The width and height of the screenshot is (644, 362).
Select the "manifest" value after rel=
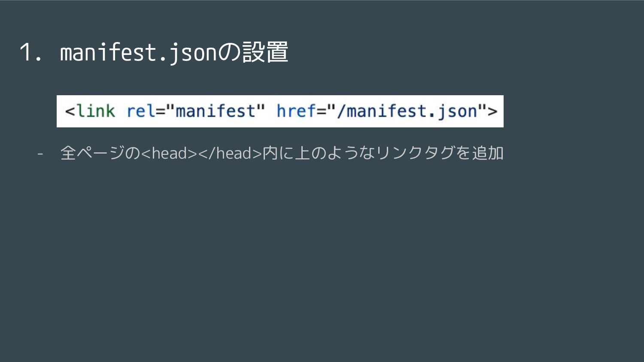(x=216, y=111)
